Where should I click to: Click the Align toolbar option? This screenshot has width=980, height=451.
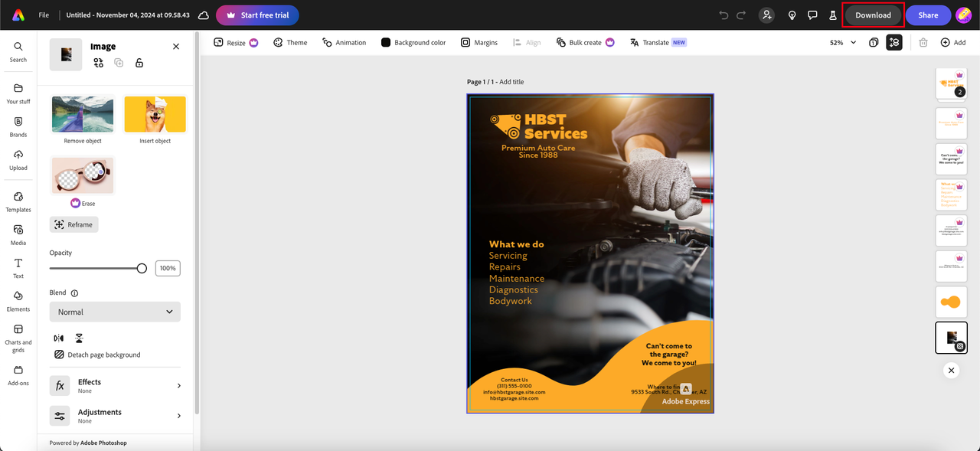(x=527, y=43)
